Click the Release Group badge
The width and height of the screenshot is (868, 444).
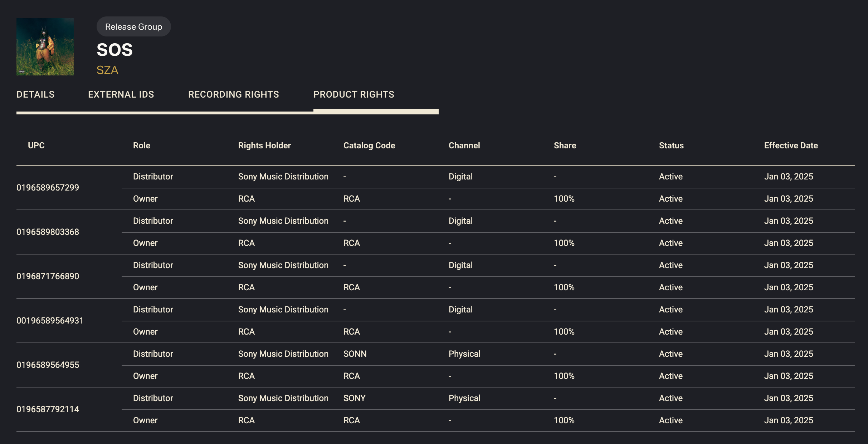(x=133, y=27)
